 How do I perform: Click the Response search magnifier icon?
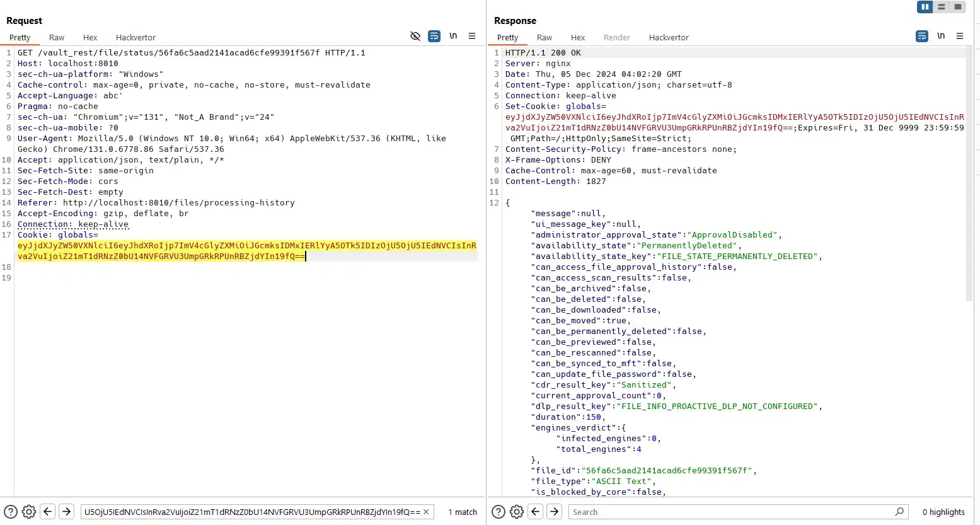point(899,512)
